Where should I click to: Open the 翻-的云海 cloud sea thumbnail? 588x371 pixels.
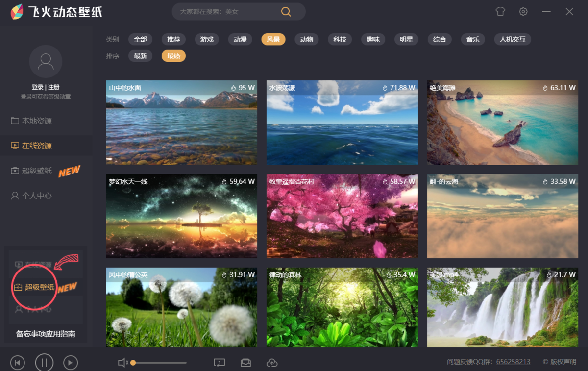click(503, 216)
